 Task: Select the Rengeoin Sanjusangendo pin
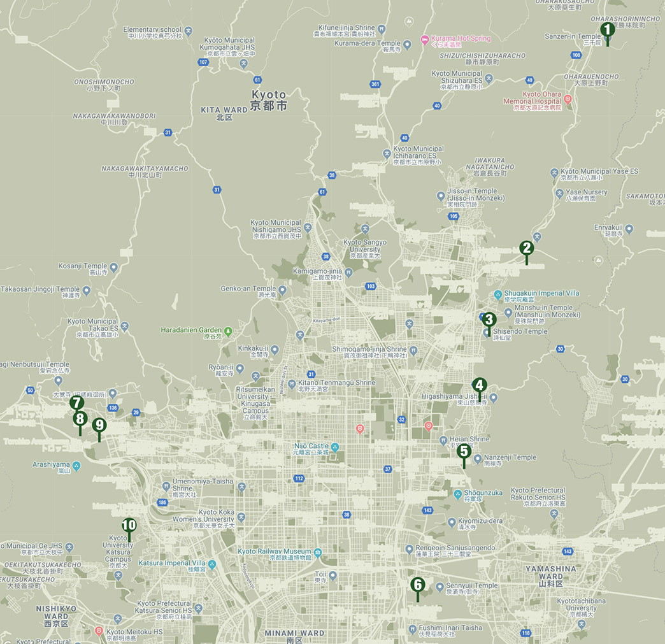[x=409, y=549]
